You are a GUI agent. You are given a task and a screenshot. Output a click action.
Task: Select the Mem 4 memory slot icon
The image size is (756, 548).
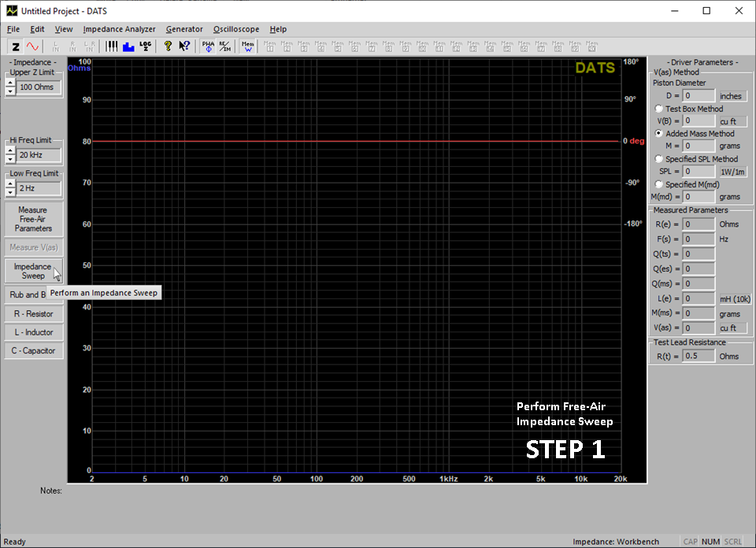[321, 46]
